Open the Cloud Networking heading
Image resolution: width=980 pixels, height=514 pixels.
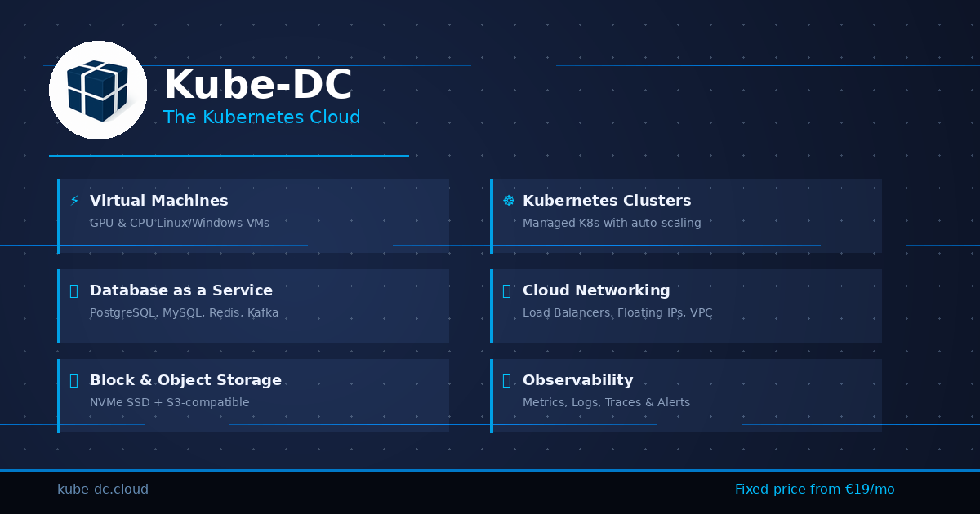point(596,290)
